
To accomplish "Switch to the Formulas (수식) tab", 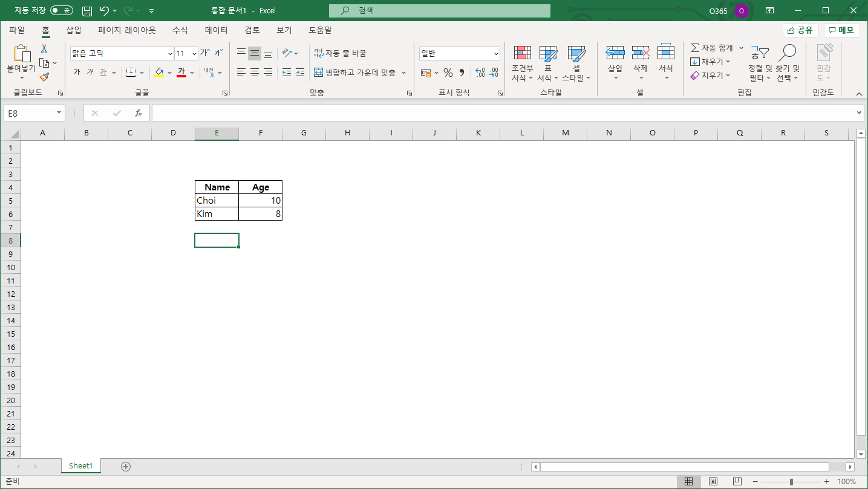I will coord(180,30).
